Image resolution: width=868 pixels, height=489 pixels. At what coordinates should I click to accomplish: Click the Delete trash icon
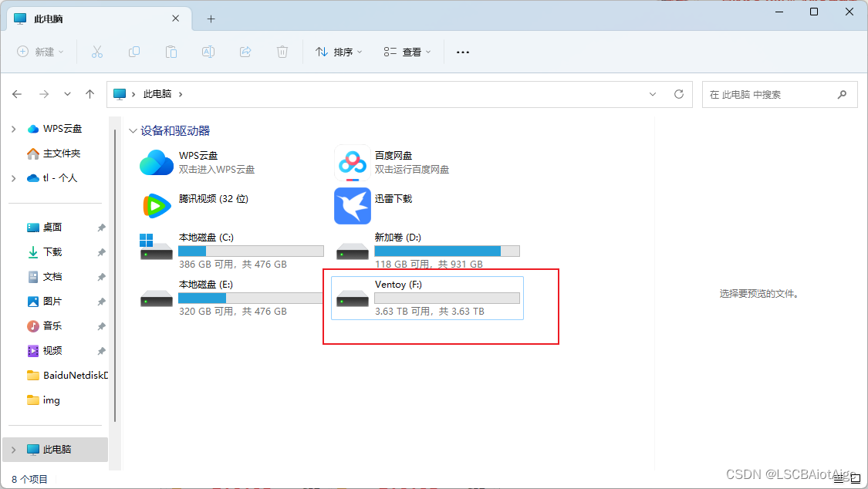pos(282,52)
